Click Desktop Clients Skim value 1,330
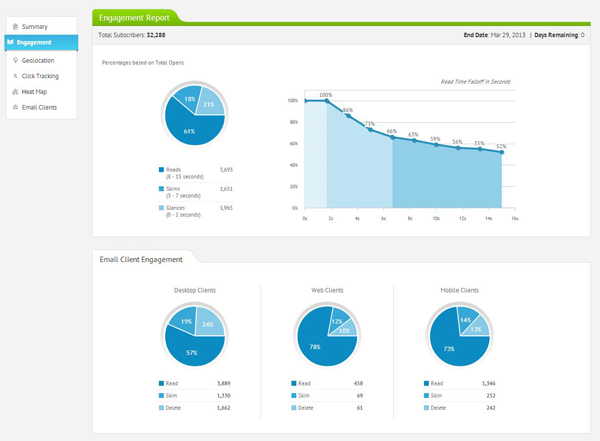Viewport: 600px width, 441px height. pyautogui.click(x=223, y=395)
